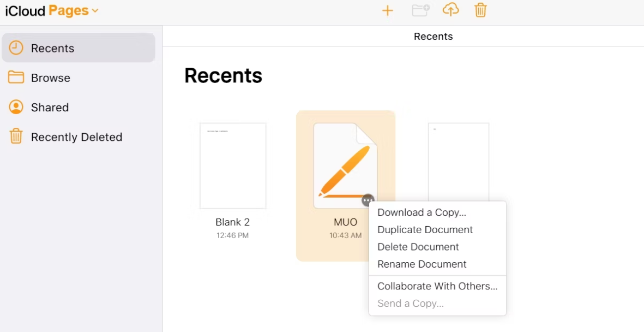Open the Blank 2 document thumbnail
This screenshot has height=332, width=644.
[233, 166]
